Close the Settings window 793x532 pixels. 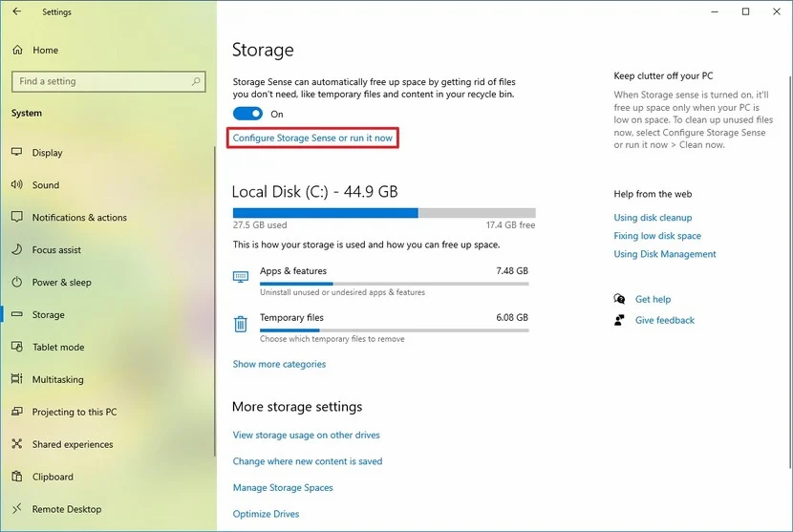[x=777, y=11]
